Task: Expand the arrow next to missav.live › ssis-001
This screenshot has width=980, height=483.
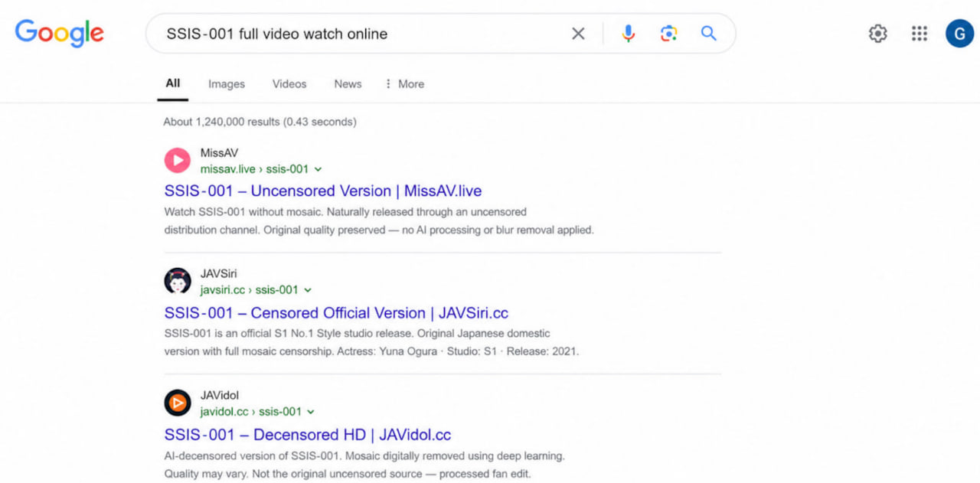Action: click(318, 169)
